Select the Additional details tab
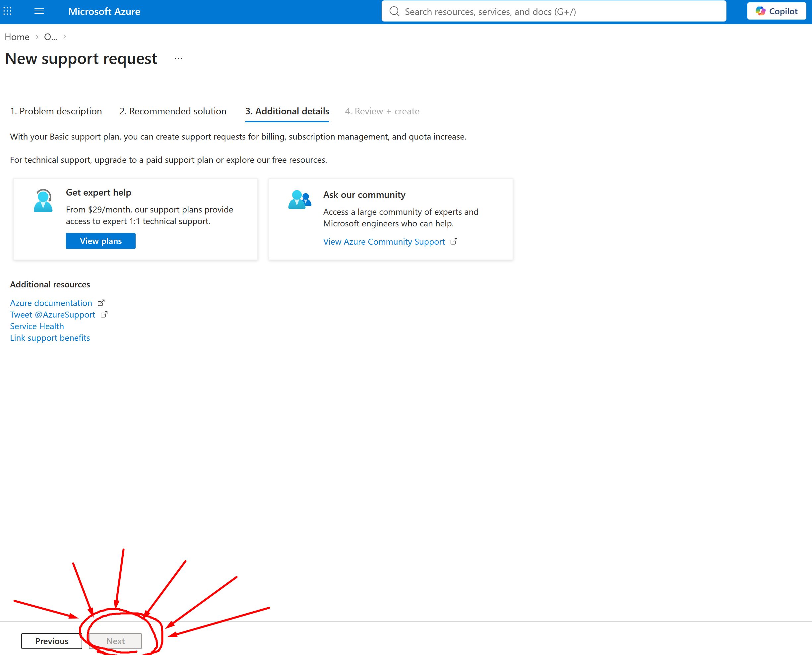812x655 pixels. (x=287, y=111)
